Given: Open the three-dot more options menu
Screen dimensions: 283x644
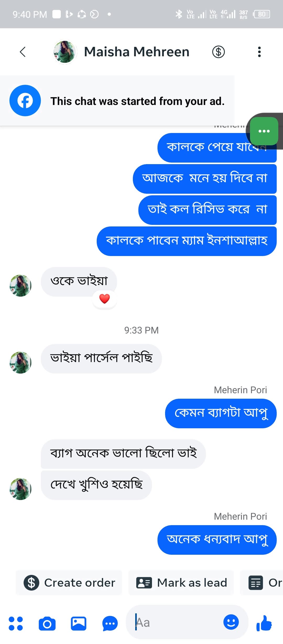Looking at the screenshot, I should pos(259,52).
